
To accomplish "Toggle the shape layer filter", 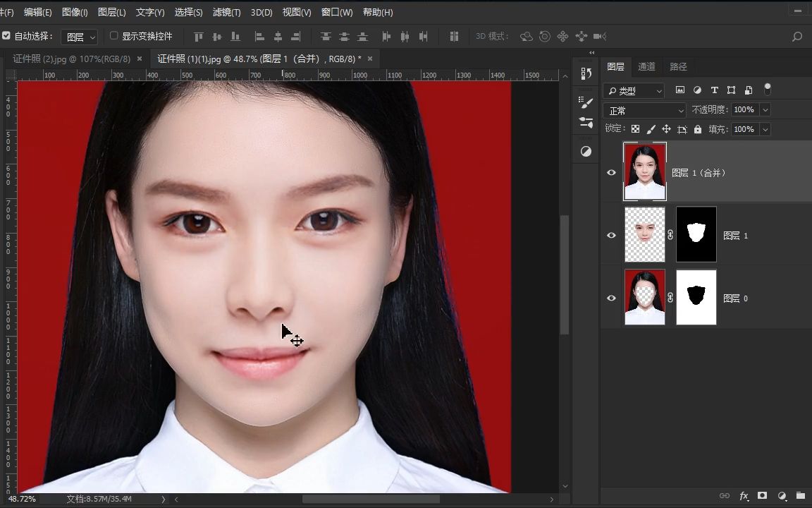I will point(731,90).
